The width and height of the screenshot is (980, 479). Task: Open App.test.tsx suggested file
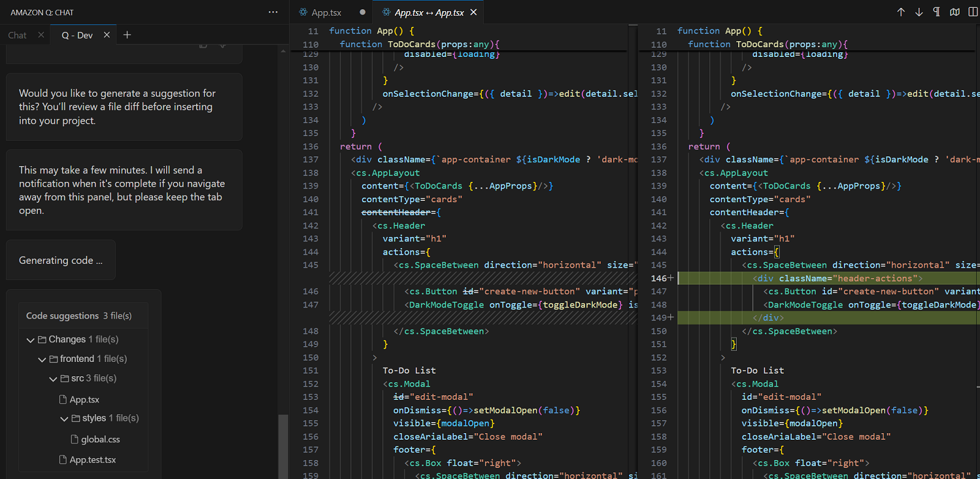92,460
